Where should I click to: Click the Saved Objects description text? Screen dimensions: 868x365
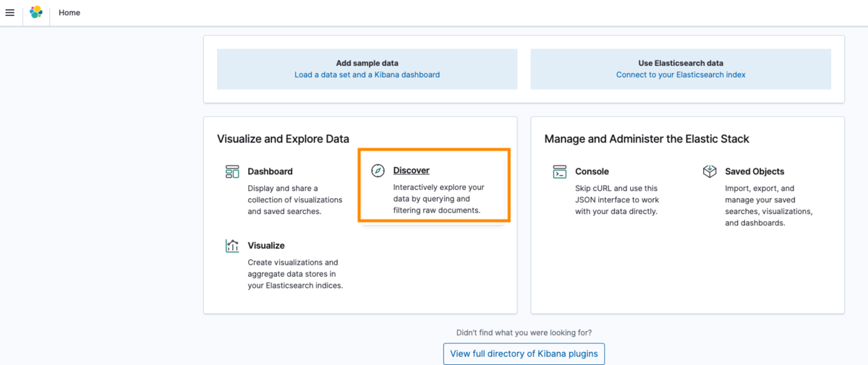(x=769, y=205)
